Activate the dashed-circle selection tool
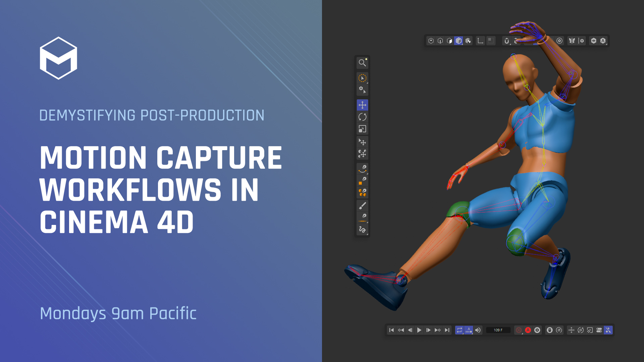This screenshot has width=644, height=362. click(362, 77)
